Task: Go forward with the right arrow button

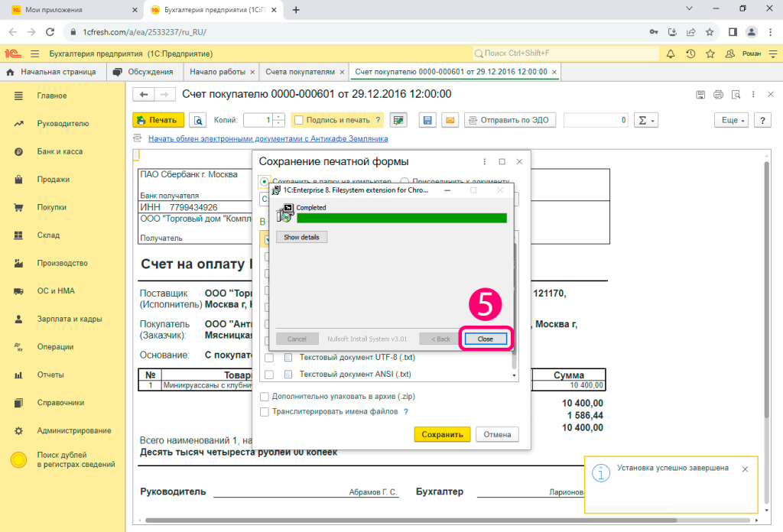Action: point(165,94)
